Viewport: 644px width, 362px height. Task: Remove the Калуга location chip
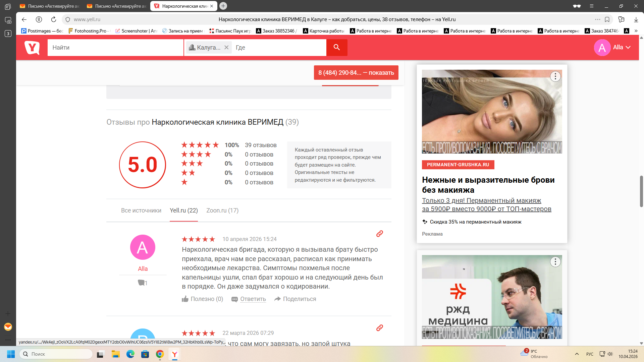tap(226, 48)
